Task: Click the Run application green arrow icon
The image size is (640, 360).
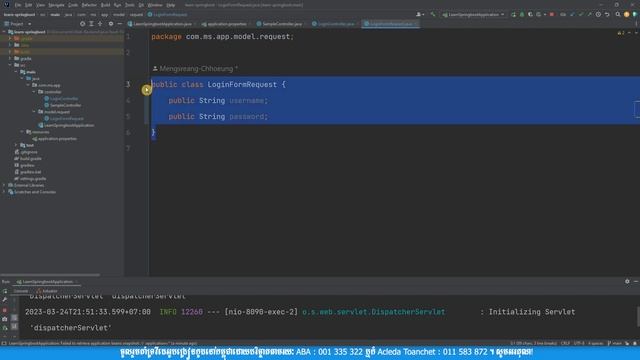Action: coord(513,15)
